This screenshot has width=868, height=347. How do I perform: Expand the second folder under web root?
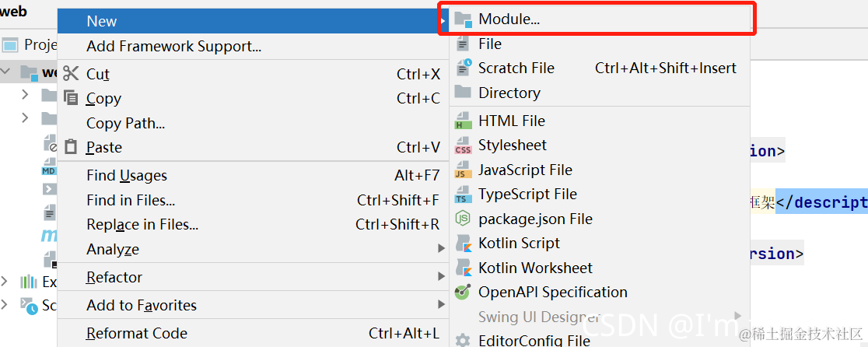[24, 117]
